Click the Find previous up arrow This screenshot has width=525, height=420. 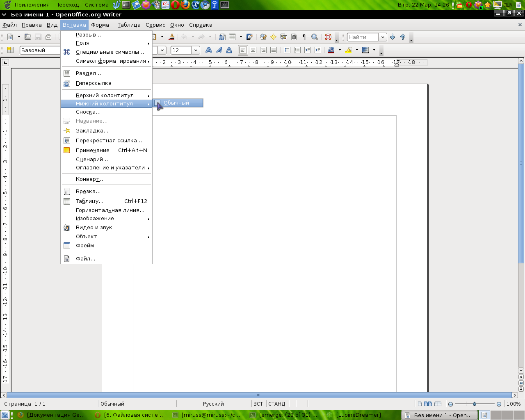[403, 37]
